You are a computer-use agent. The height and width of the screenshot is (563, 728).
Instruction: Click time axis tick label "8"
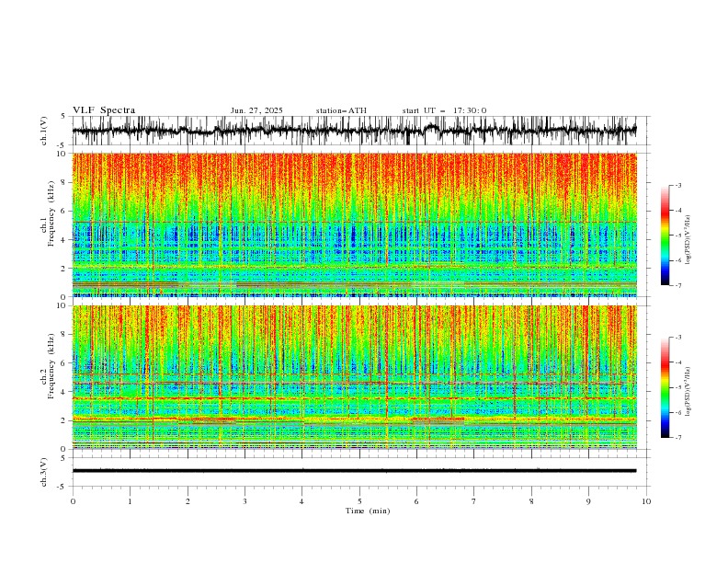pos(531,501)
